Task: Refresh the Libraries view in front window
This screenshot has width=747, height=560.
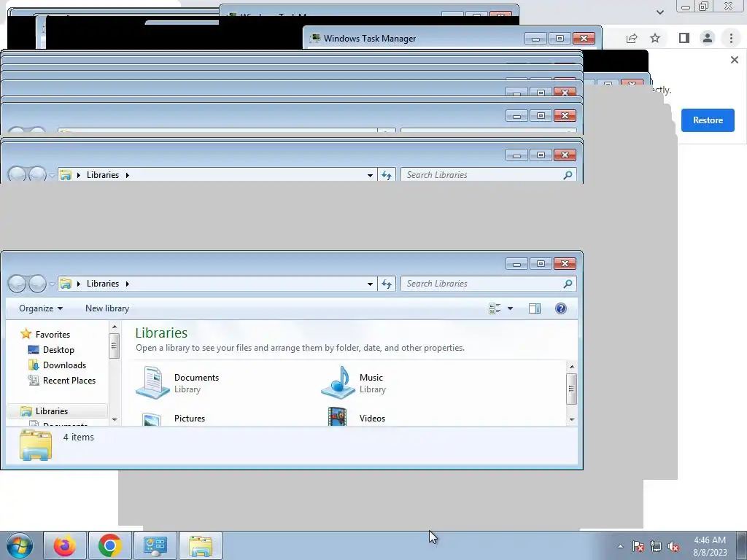Action: [387, 284]
